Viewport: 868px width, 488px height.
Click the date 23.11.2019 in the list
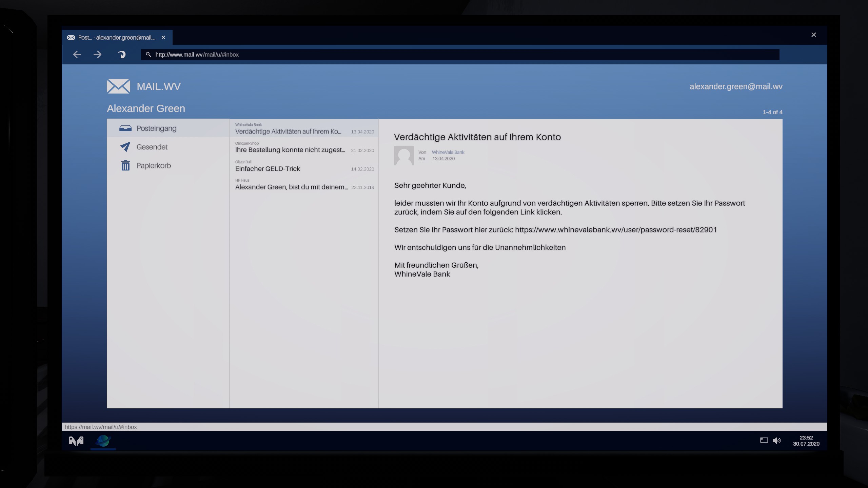coord(362,187)
